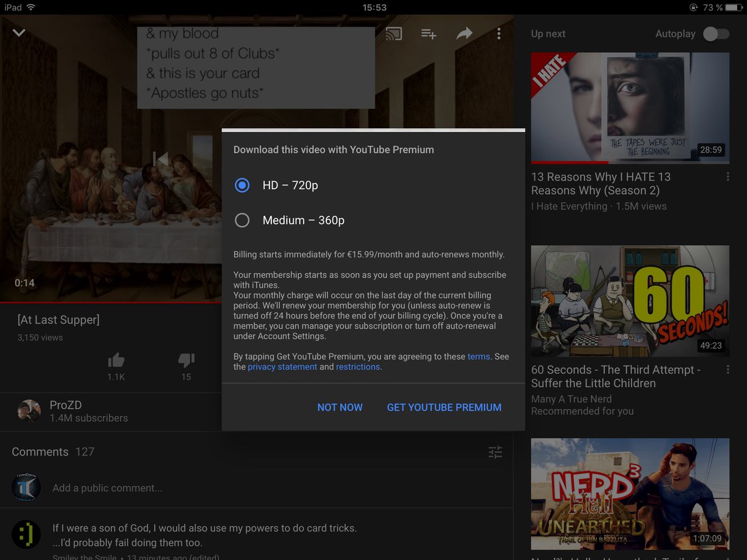Like the video with thumbs up
This screenshot has height=560, width=747.
point(116,360)
